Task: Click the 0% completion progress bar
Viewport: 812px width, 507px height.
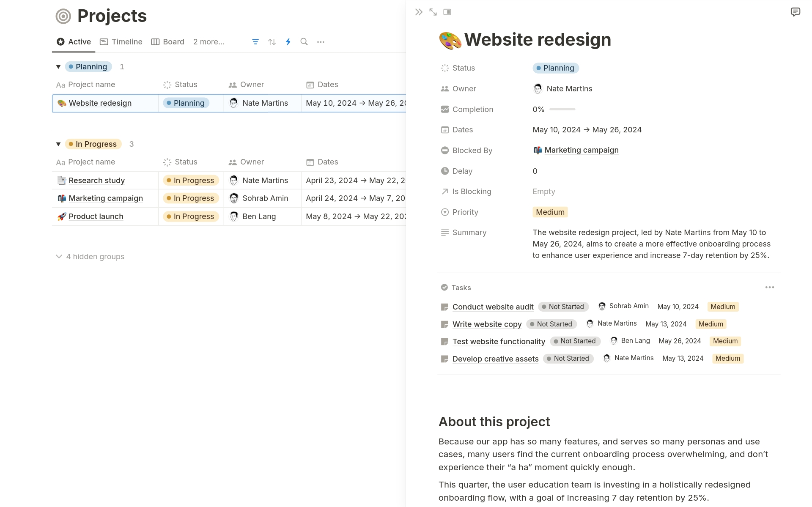Action: pos(562,109)
